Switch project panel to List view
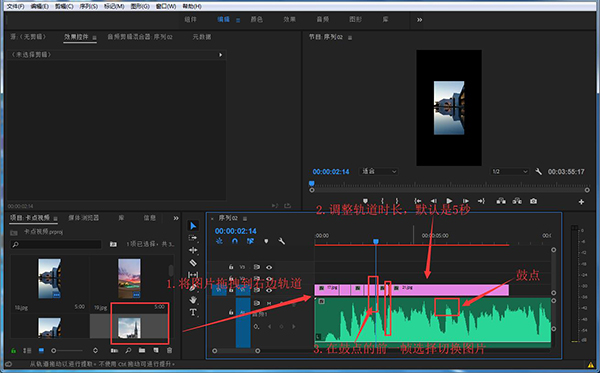Viewport: 600px width, 373px height. click(27, 350)
